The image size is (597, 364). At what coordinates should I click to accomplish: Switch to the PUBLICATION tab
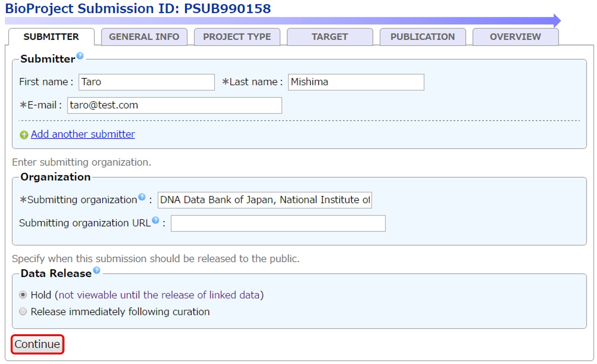(422, 37)
